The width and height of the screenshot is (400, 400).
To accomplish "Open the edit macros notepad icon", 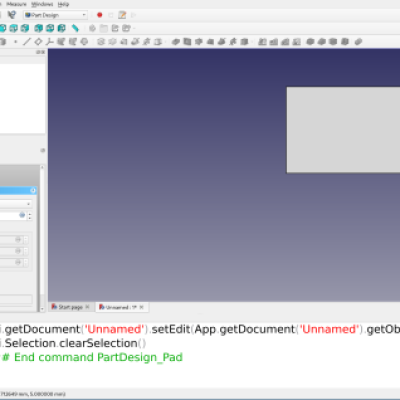I will point(122,15).
